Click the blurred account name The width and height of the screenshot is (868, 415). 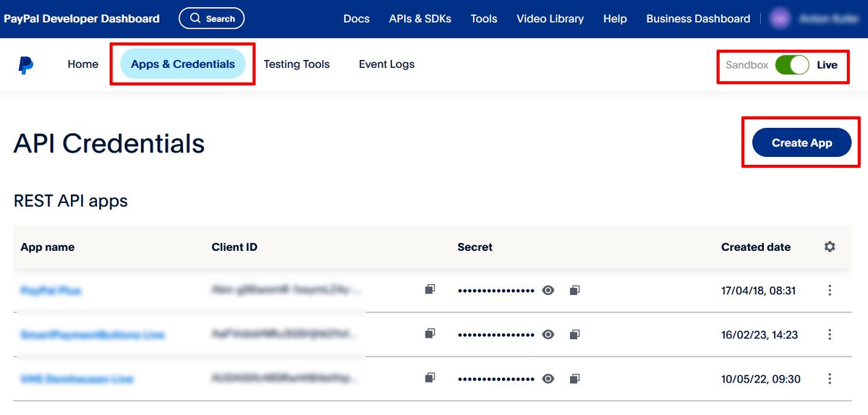point(829,20)
